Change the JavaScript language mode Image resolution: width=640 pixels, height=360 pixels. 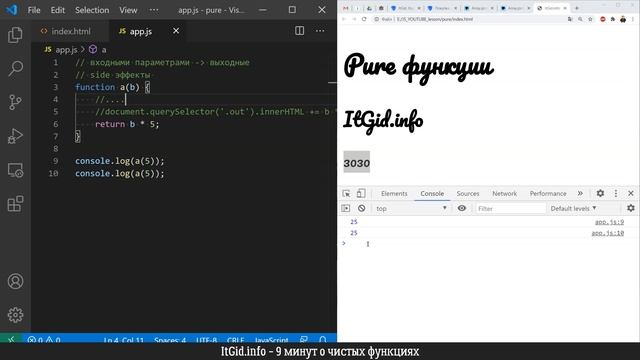271,340
